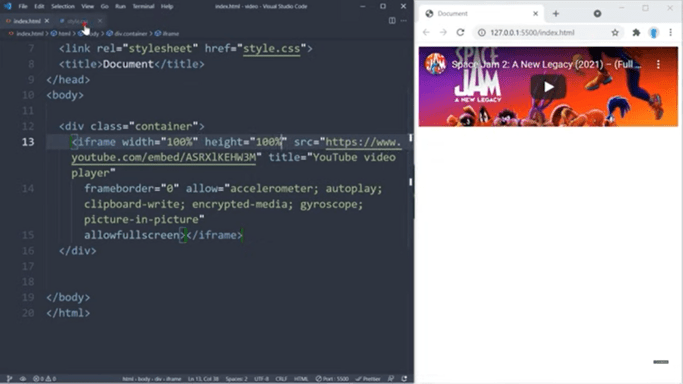Click html › body › div › iframe status path

(x=152, y=379)
